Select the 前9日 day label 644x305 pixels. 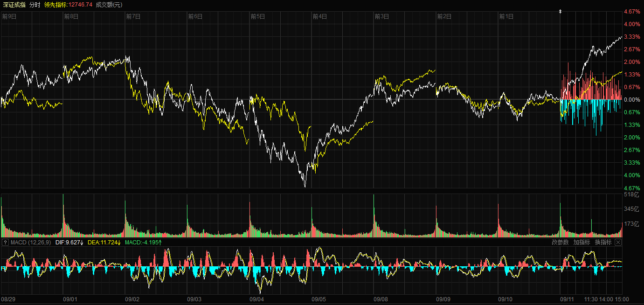[9, 16]
